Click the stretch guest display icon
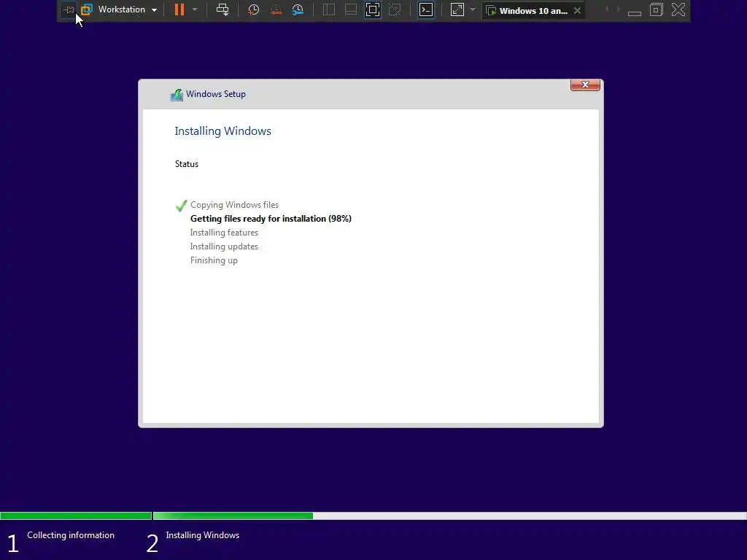 [x=457, y=9]
